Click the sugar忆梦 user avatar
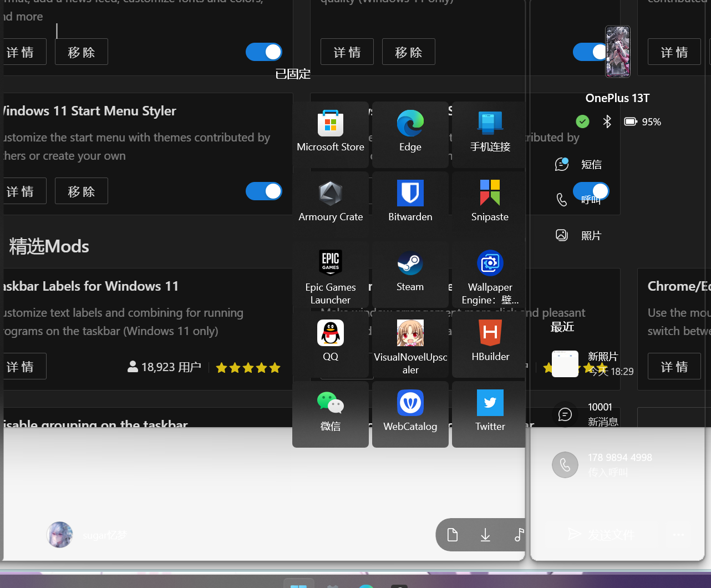711x588 pixels. click(x=60, y=535)
